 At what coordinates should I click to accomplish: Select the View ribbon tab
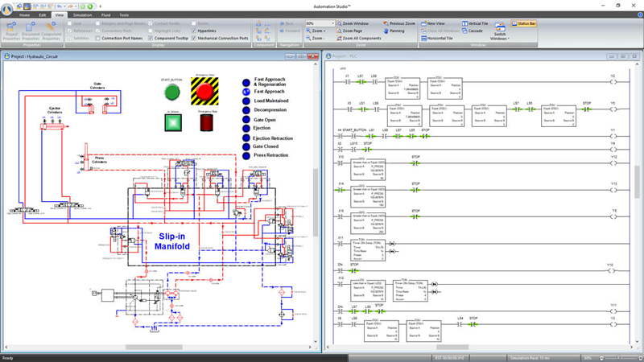point(59,15)
